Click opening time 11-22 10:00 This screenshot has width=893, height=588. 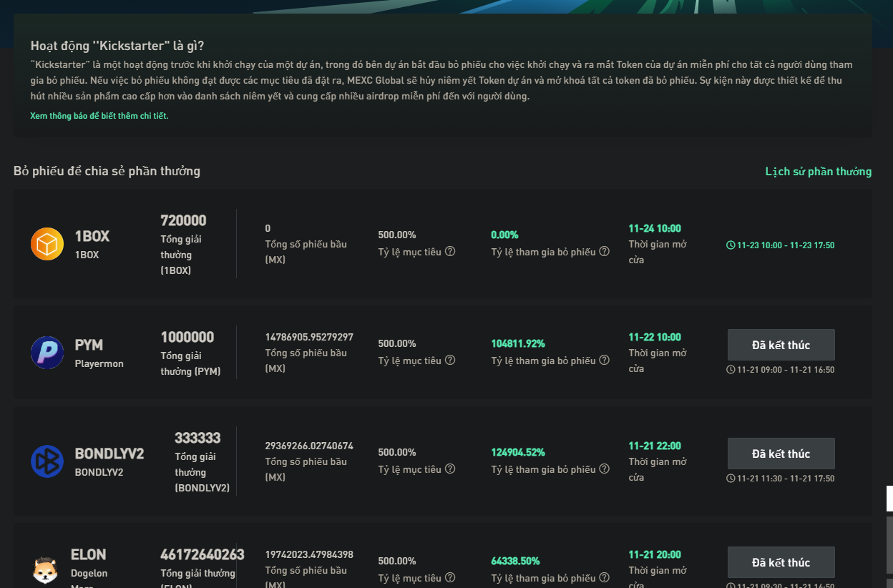[655, 337]
